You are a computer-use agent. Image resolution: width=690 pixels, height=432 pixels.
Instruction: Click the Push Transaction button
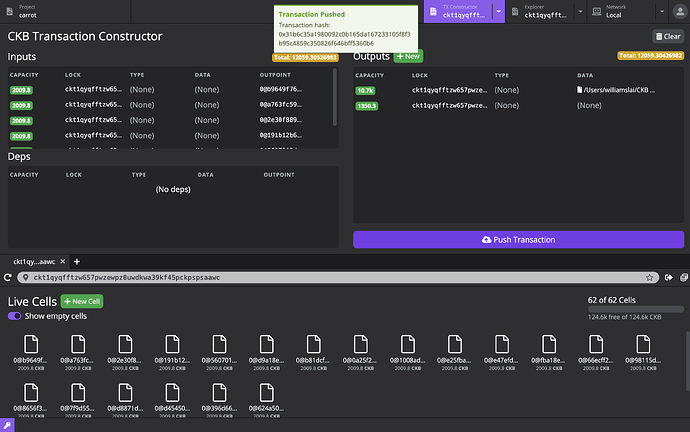518,240
